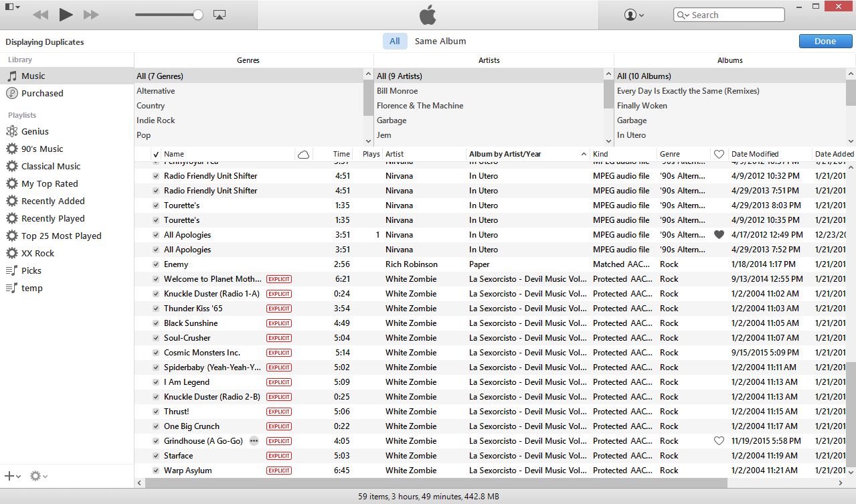
Task: Open the account user menu icon
Action: (634, 15)
